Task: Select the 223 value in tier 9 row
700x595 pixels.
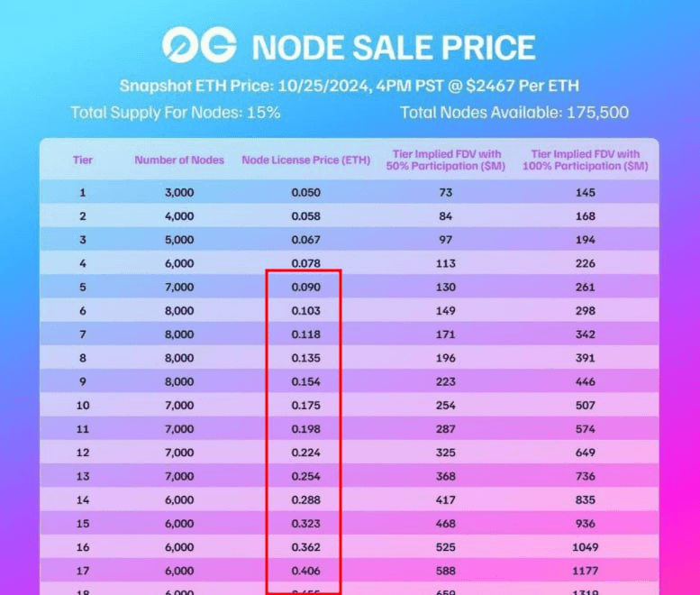Action: [446, 381]
